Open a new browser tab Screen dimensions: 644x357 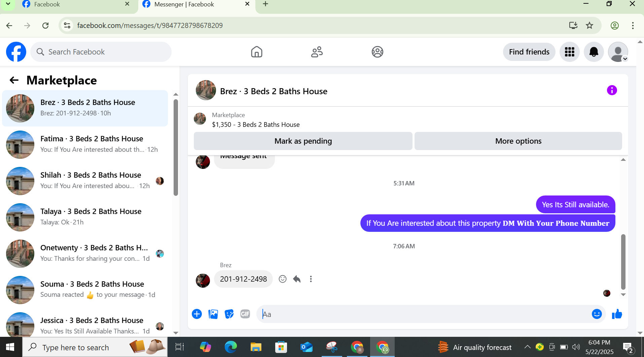[x=265, y=4]
